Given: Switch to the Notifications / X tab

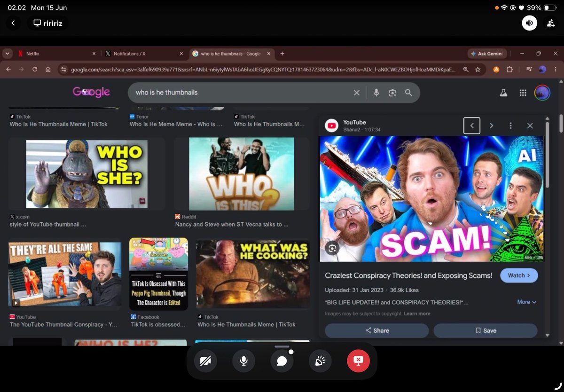Looking at the screenshot, I should pos(143,54).
